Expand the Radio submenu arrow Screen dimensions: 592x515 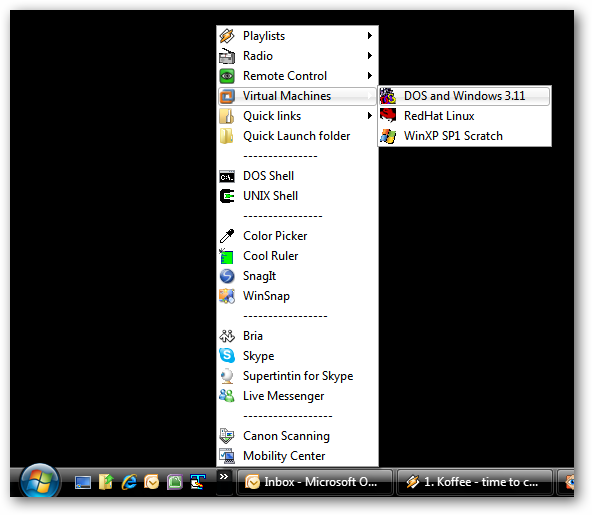[370, 56]
